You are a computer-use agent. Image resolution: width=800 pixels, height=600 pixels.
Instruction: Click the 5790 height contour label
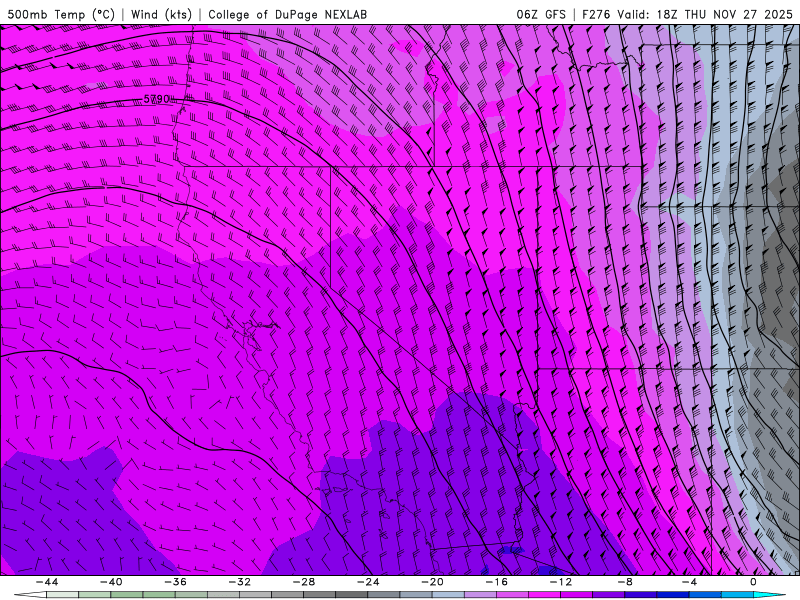(157, 99)
